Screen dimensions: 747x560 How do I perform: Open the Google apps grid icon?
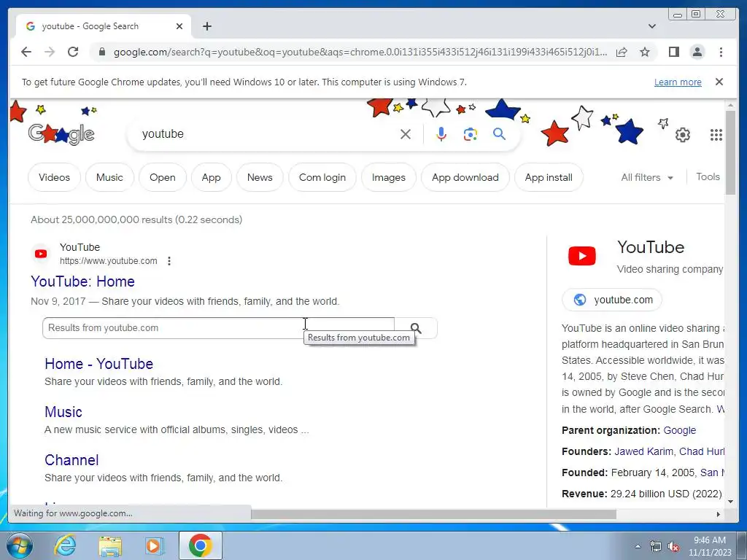click(x=716, y=135)
